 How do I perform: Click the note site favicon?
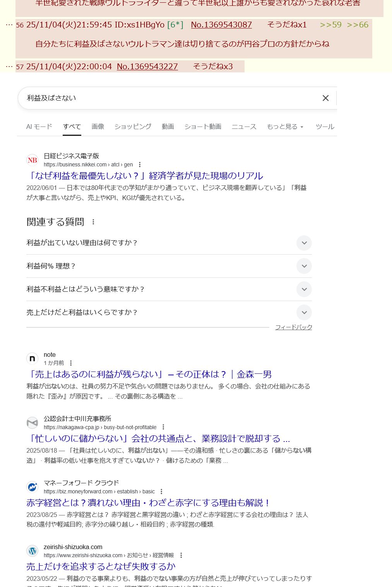[33, 359]
